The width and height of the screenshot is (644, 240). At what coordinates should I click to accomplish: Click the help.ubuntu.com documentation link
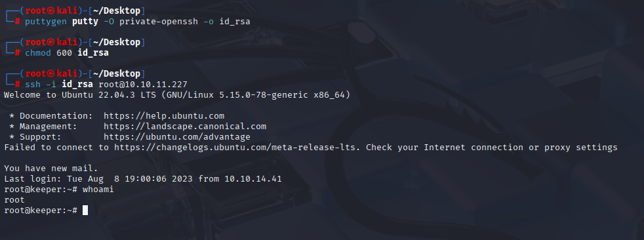click(164, 116)
